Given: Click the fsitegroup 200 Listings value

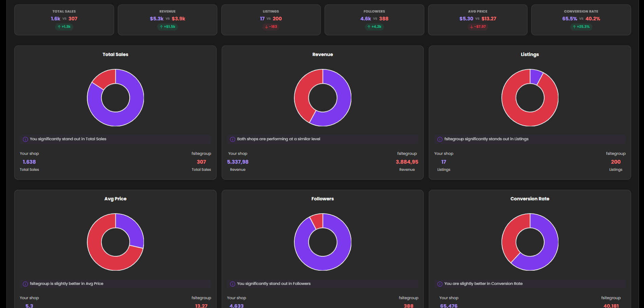Looking at the screenshot, I should pyautogui.click(x=615, y=162).
